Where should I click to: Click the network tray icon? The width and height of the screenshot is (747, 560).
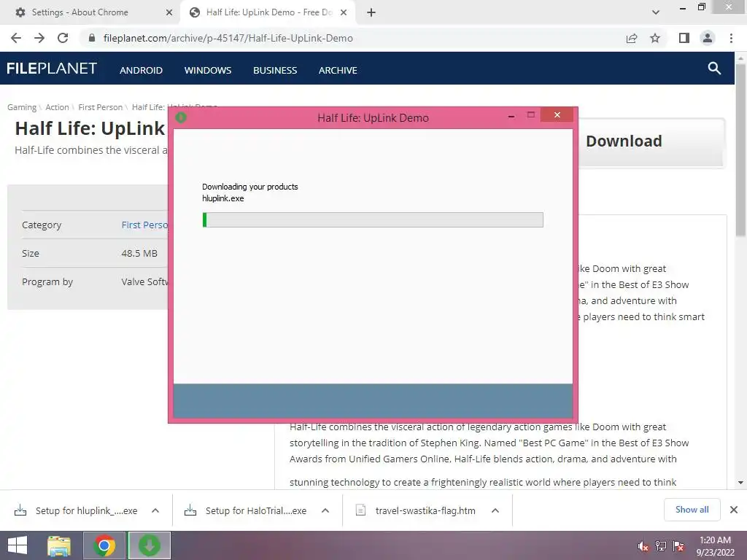(x=661, y=546)
